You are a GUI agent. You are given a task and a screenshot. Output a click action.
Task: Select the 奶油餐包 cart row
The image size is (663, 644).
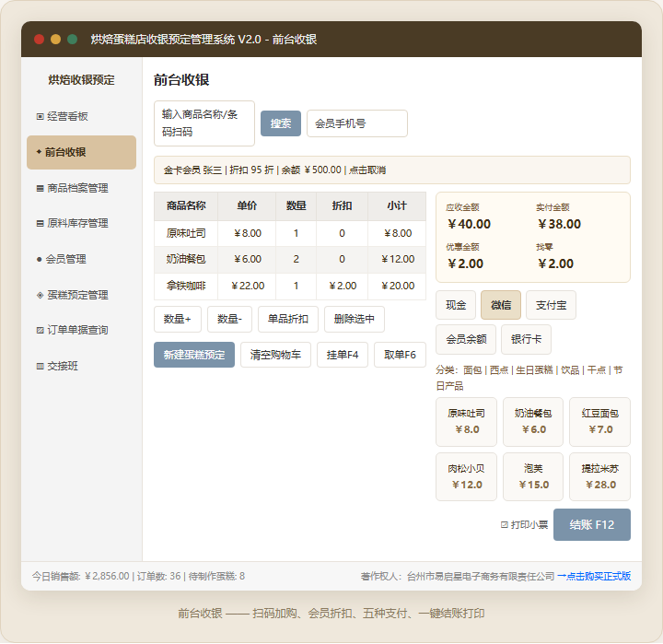pos(290,260)
